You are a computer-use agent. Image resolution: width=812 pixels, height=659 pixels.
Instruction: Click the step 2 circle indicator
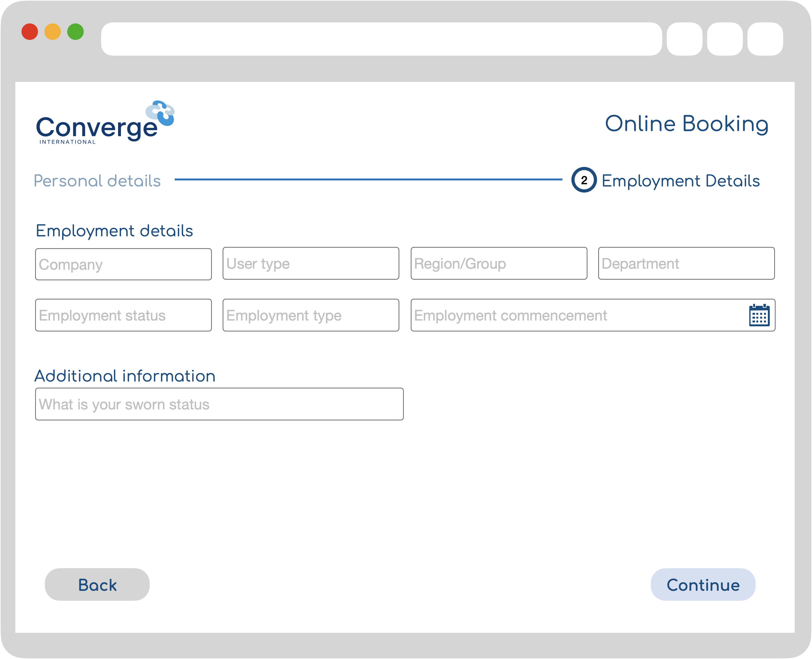point(584,180)
